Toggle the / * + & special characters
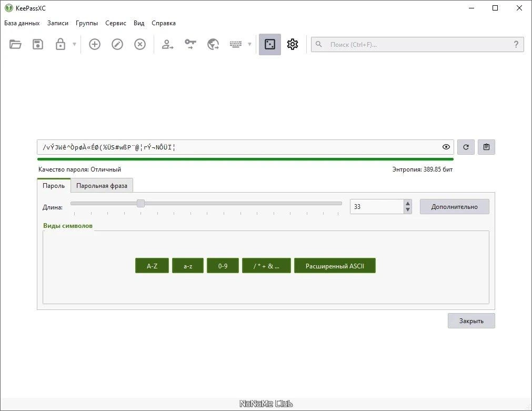 [x=267, y=266]
